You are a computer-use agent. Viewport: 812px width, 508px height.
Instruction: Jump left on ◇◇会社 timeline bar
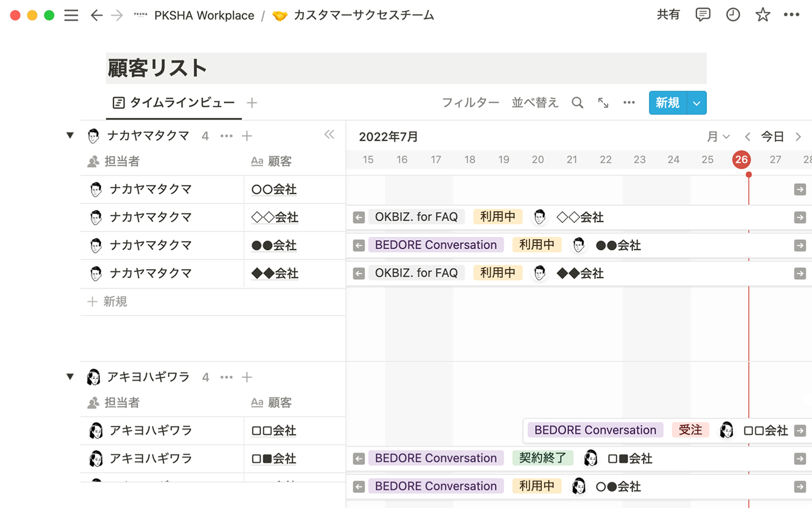coord(359,218)
